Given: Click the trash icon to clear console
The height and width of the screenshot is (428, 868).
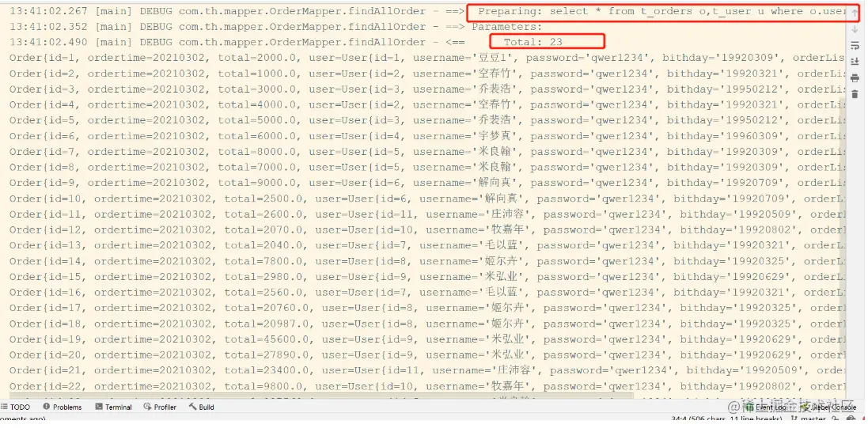Looking at the screenshot, I should coord(855,94).
